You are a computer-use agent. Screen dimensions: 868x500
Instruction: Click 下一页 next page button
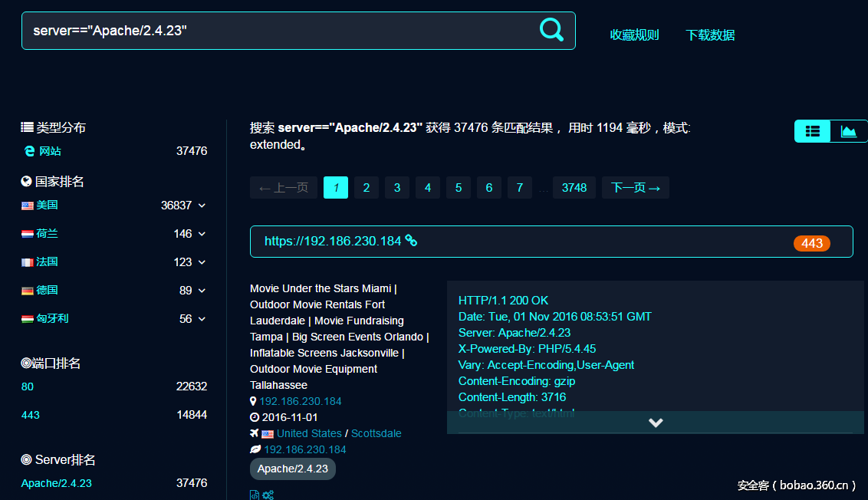click(x=635, y=188)
